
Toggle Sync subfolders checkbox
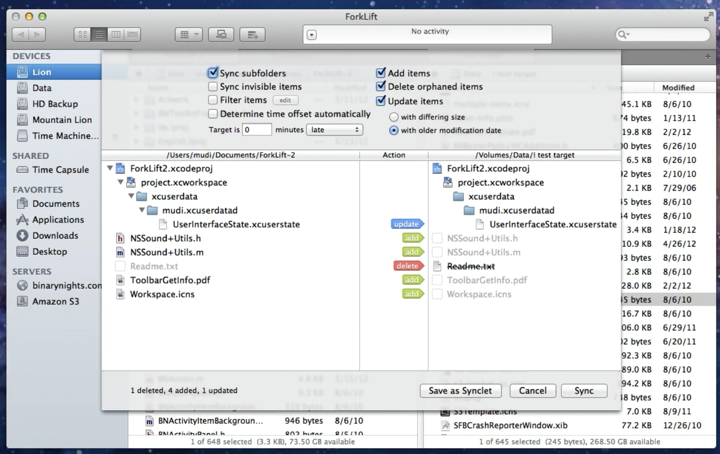[213, 73]
